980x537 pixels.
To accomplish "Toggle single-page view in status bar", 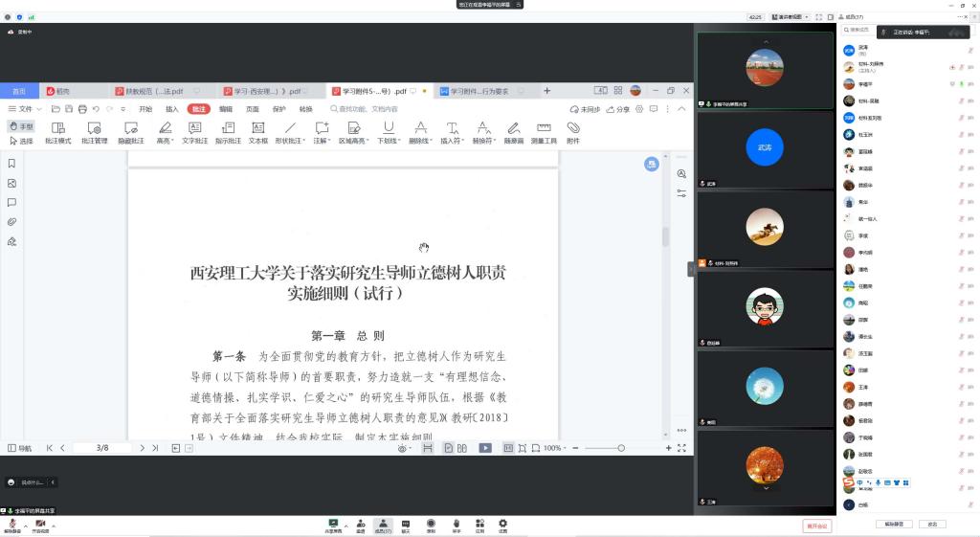I will [x=448, y=448].
